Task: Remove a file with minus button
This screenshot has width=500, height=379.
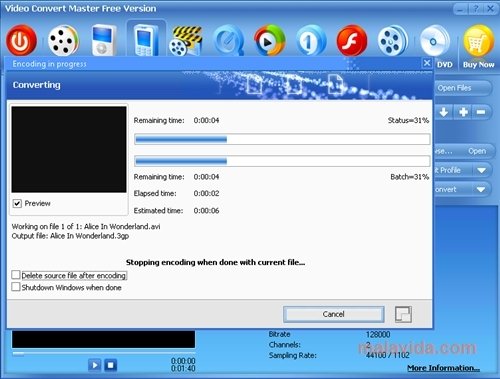Action: click(x=481, y=112)
